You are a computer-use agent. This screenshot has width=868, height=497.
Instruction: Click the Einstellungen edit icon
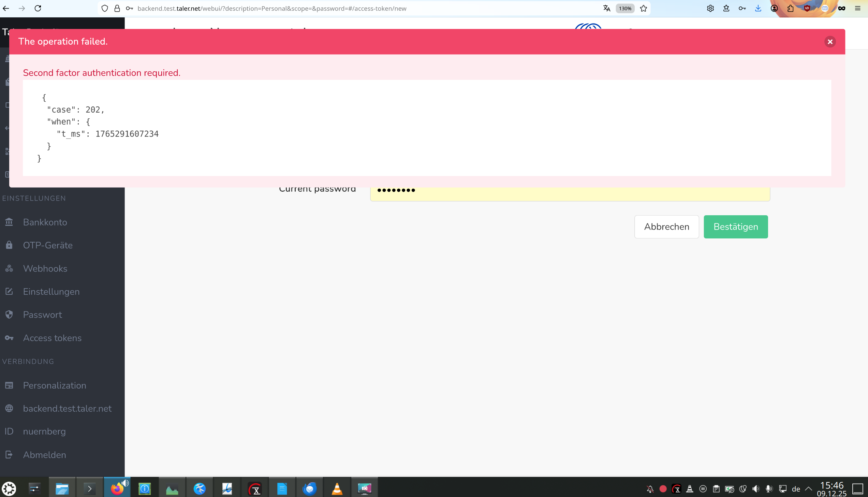(9, 292)
